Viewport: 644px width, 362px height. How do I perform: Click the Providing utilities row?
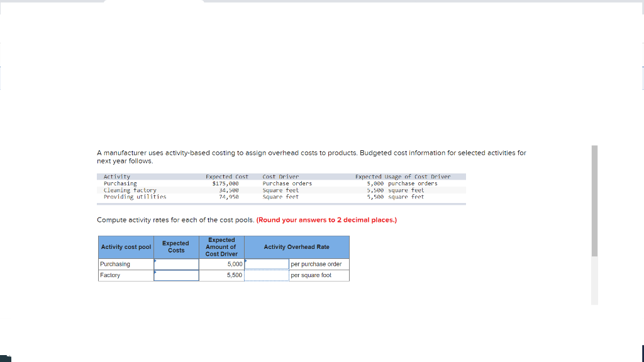(189, 196)
